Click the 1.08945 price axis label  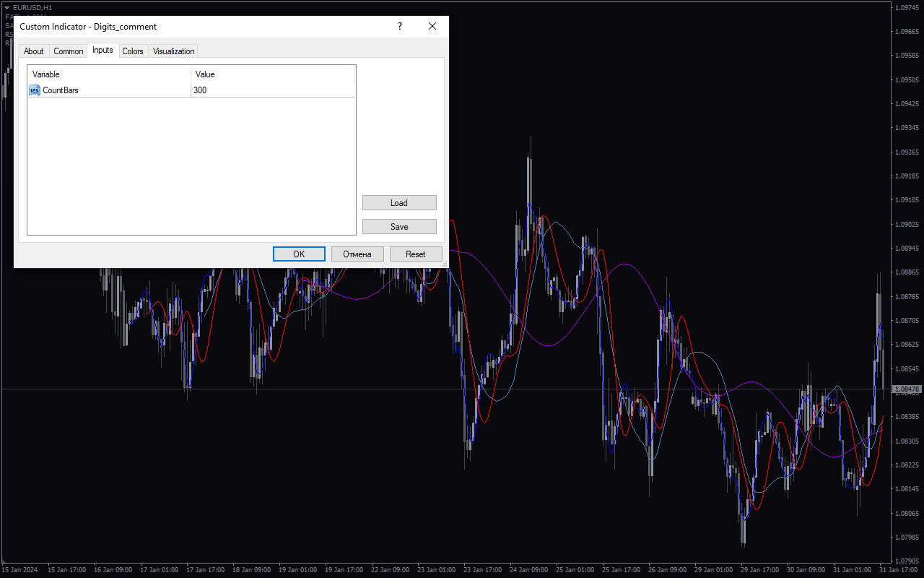pyautogui.click(x=906, y=249)
